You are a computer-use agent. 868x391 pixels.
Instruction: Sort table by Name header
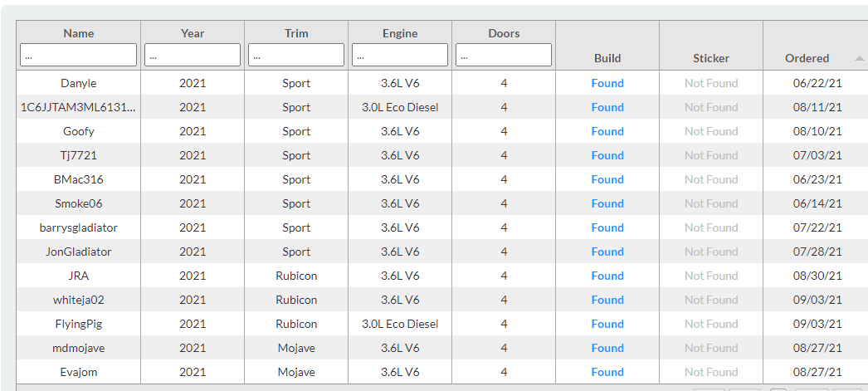[79, 33]
